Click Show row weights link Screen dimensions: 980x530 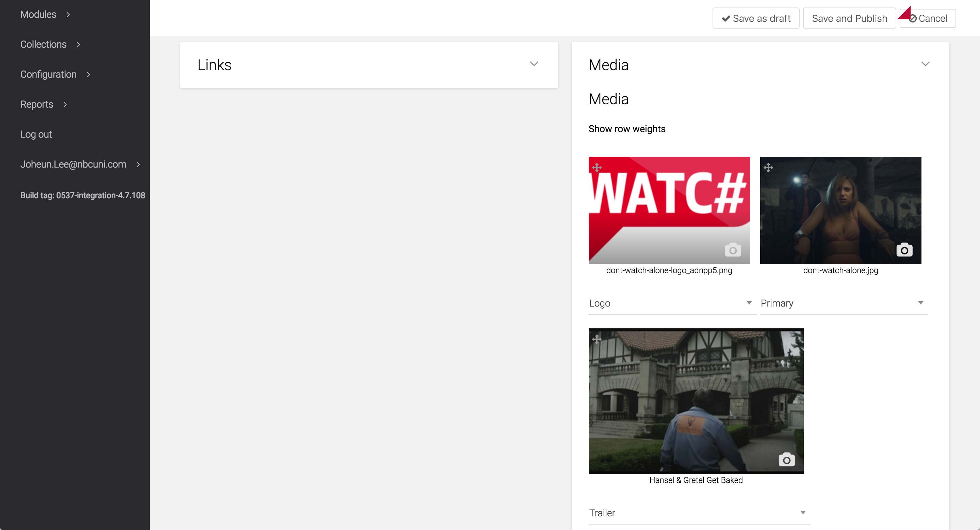point(626,129)
